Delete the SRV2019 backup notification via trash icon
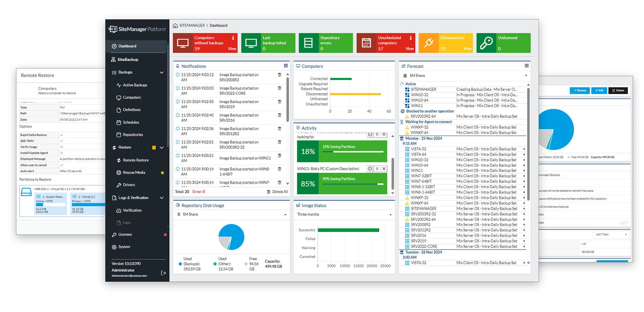The height and width of the screenshot is (312, 644). [279, 102]
